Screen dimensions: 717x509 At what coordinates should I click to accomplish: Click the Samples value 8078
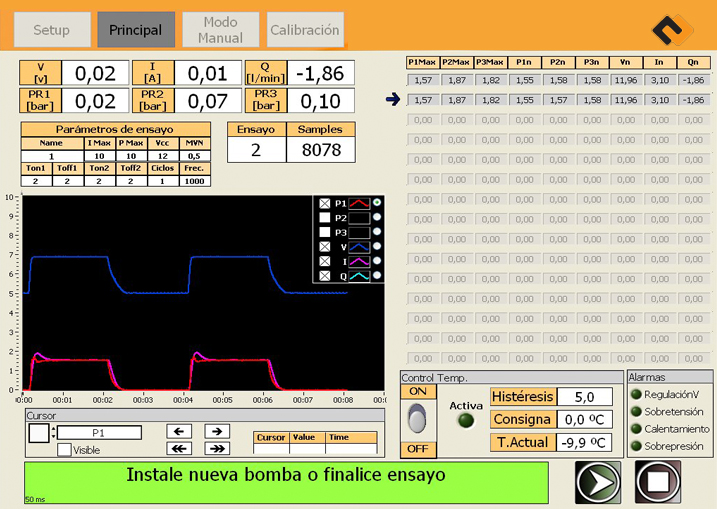321,150
